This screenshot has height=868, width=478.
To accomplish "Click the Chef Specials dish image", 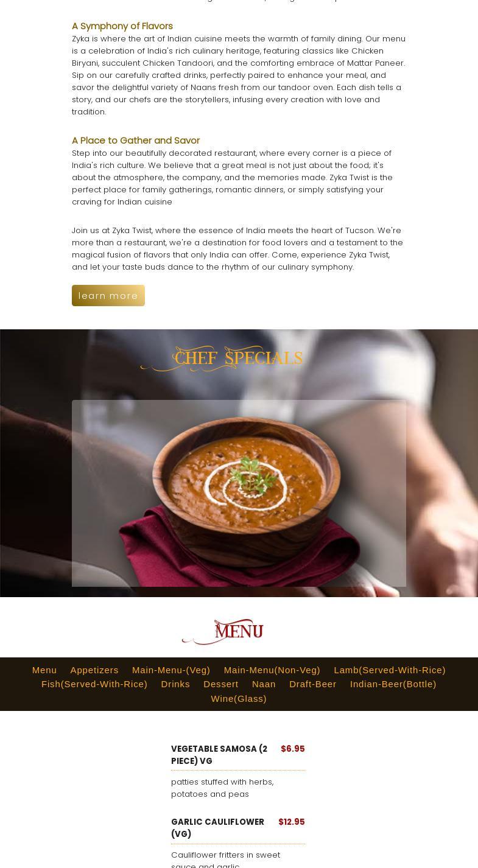I will pyautogui.click(x=239, y=493).
